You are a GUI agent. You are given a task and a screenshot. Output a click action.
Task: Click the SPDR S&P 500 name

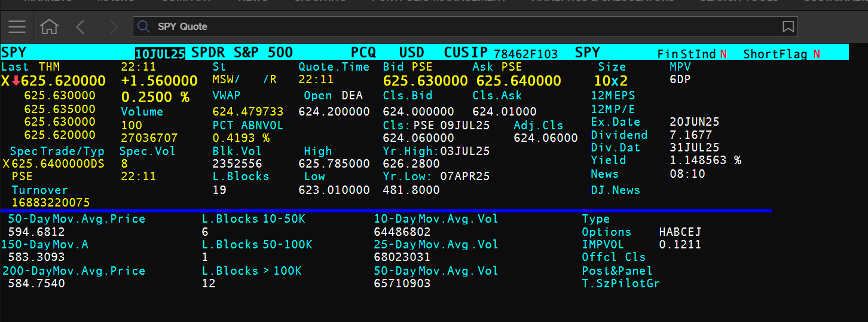(242, 53)
